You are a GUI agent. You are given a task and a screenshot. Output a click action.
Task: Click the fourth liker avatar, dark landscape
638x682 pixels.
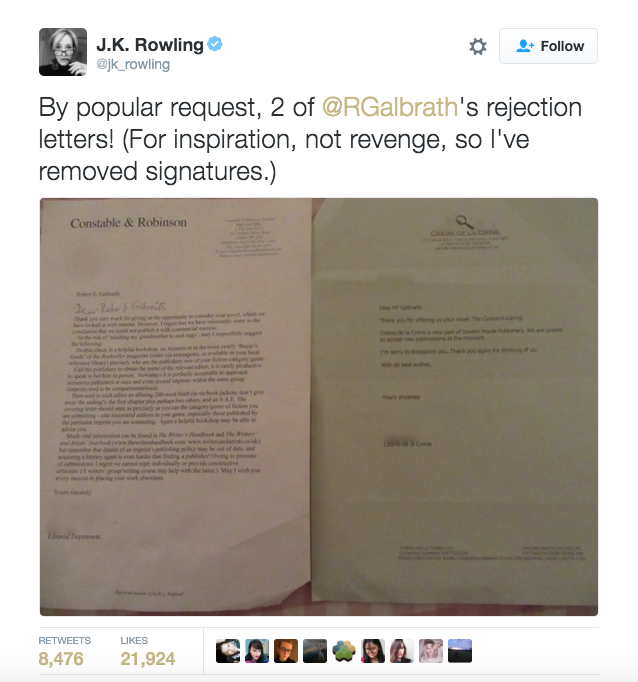(315, 651)
